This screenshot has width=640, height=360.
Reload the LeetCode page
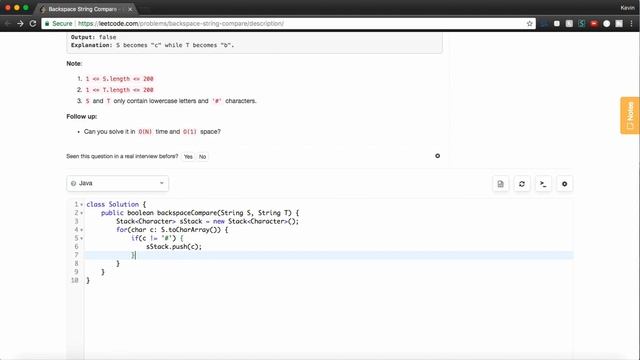tap(33, 24)
